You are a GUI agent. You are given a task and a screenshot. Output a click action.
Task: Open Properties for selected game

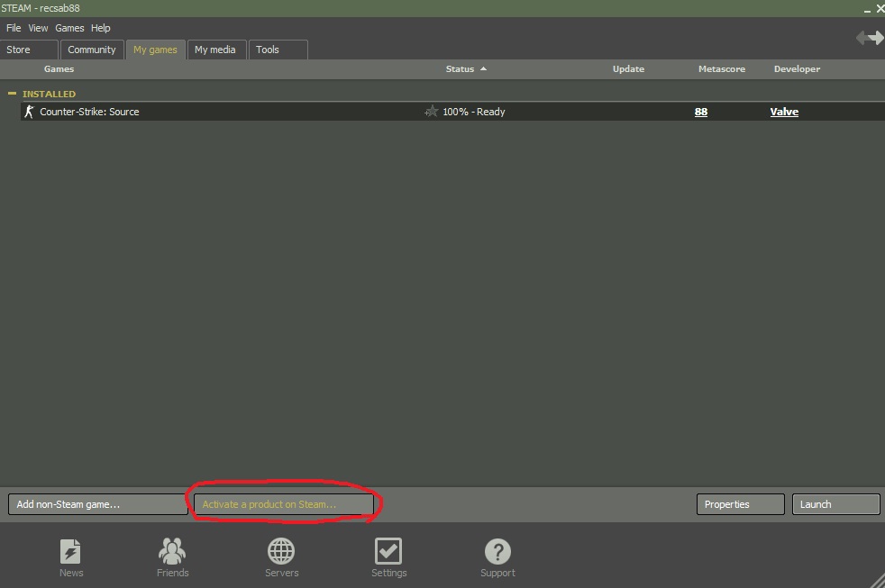pyautogui.click(x=740, y=504)
